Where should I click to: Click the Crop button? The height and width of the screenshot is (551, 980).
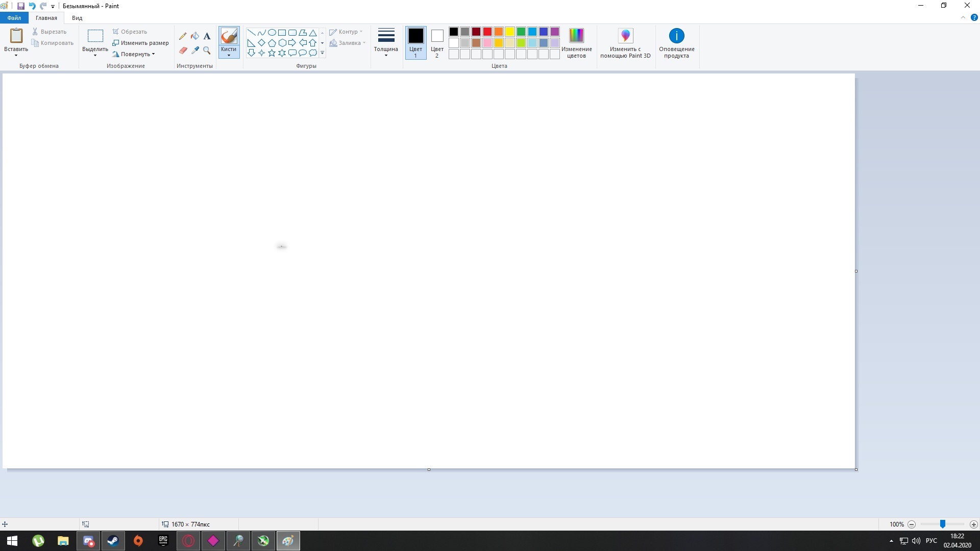tap(130, 32)
